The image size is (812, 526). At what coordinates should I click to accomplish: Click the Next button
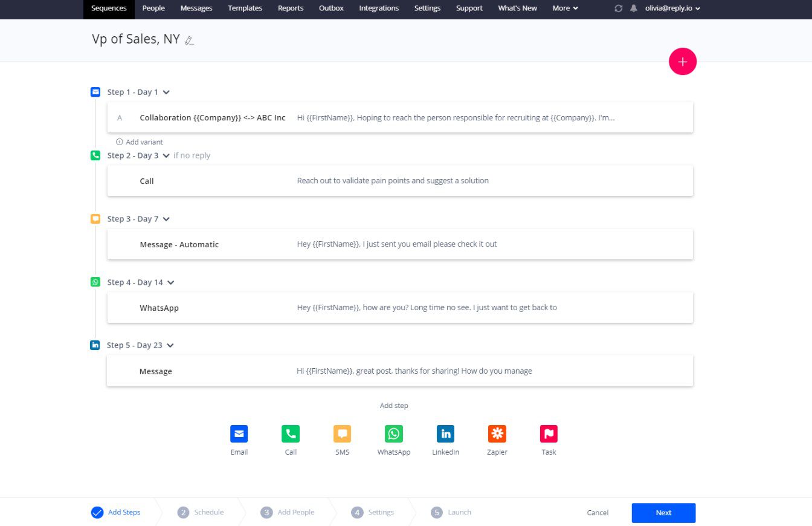[663, 513]
